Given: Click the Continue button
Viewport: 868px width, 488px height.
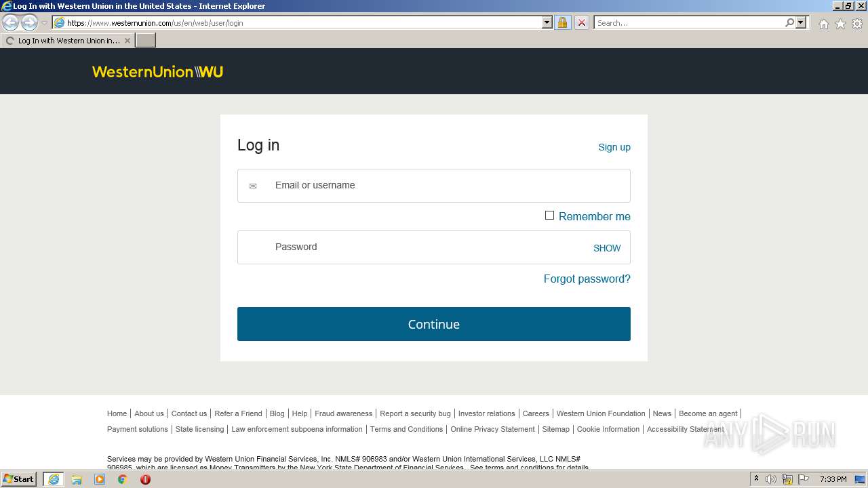Looking at the screenshot, I should pos(434,324).
